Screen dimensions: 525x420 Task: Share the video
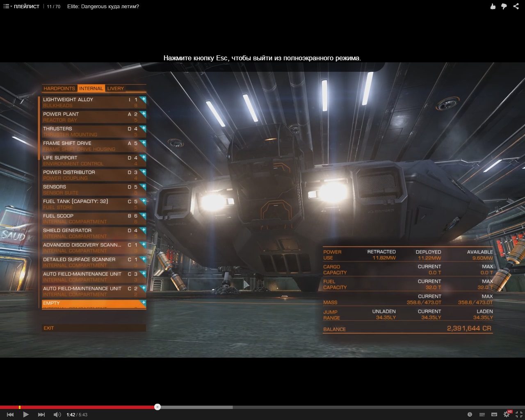[x=516, y=7]
